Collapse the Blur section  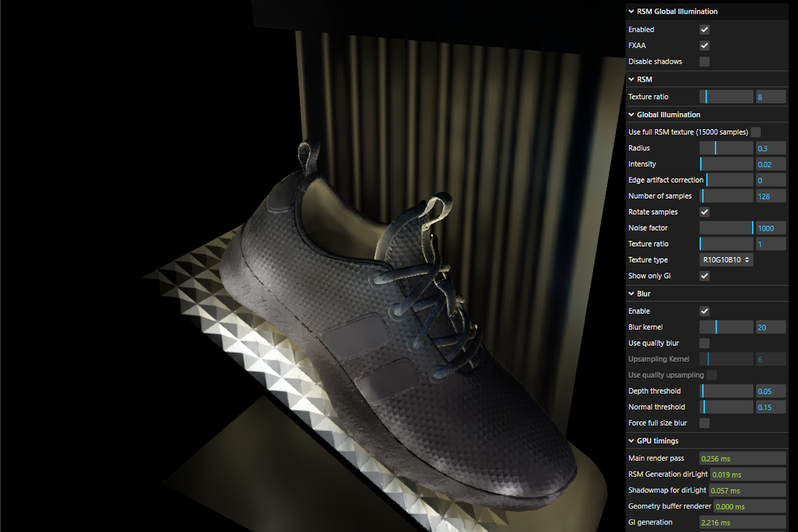pyautogui.click(x=630, y=293)
